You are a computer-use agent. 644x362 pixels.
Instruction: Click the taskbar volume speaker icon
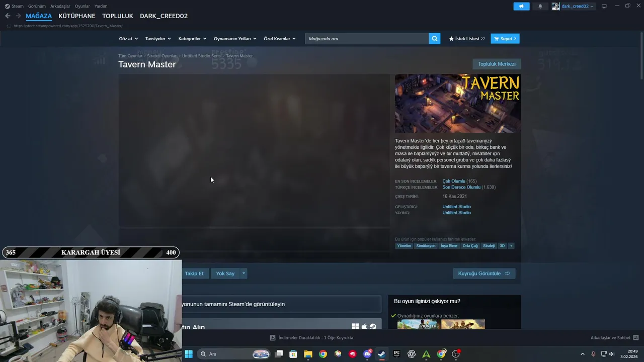point(612,354)
